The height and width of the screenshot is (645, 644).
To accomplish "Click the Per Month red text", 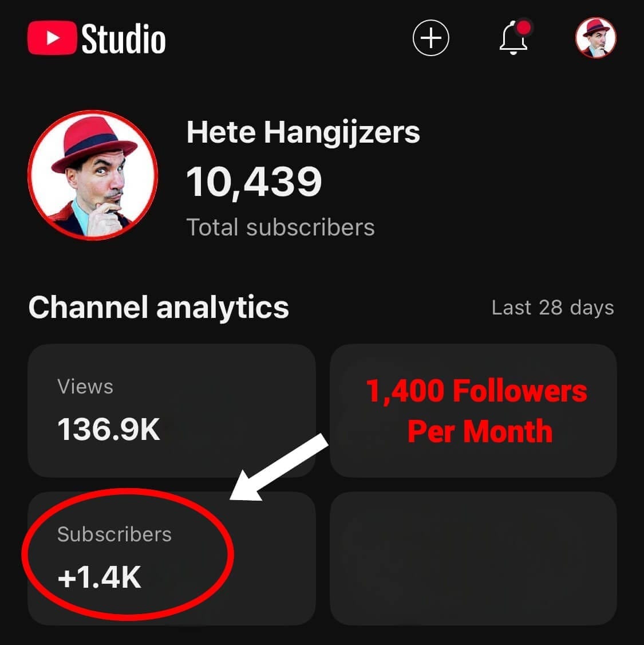I will [x=480, y=431].
